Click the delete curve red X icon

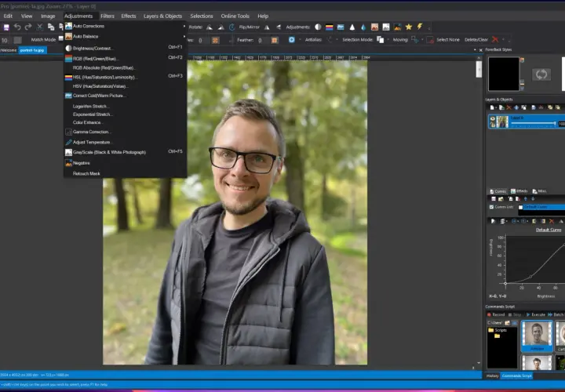coord(552,221)
